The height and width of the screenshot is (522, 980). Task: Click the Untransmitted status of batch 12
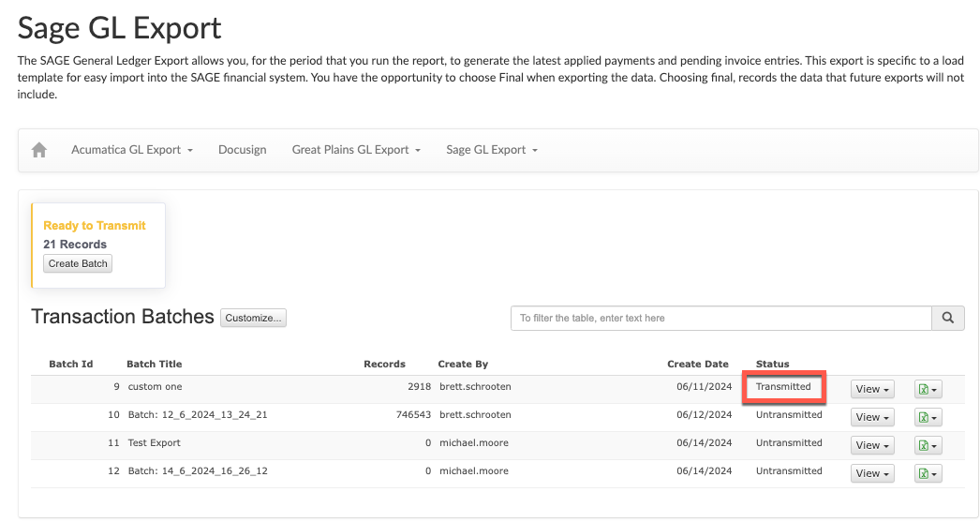coord(789,471)
